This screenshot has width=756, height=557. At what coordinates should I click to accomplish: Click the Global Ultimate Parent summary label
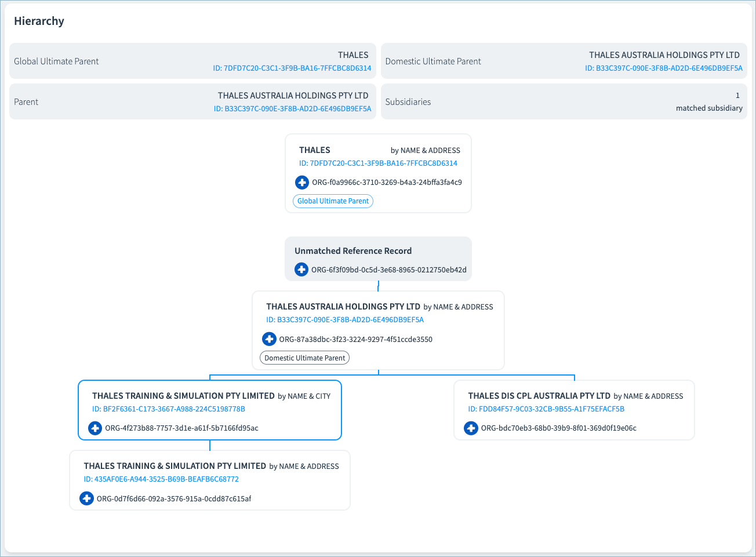(x=56, y=61)
